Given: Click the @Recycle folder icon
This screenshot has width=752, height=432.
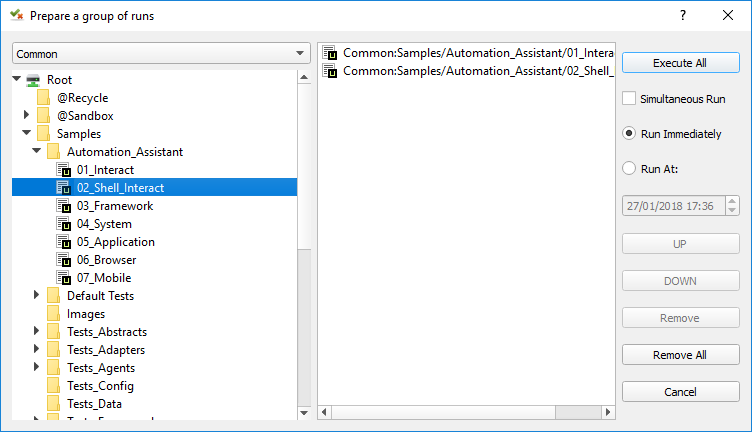Looking at the screenshot, I should [43, 98].
